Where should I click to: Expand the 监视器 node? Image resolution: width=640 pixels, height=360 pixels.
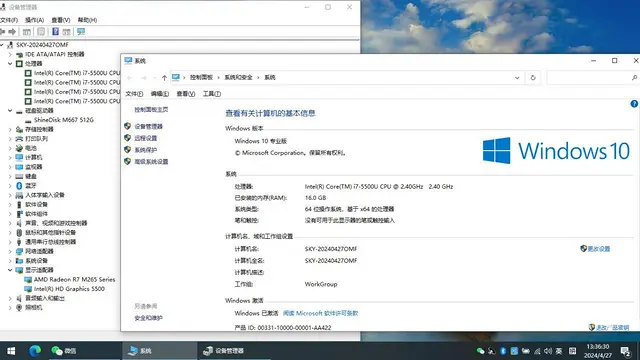(x=10, y=167)
